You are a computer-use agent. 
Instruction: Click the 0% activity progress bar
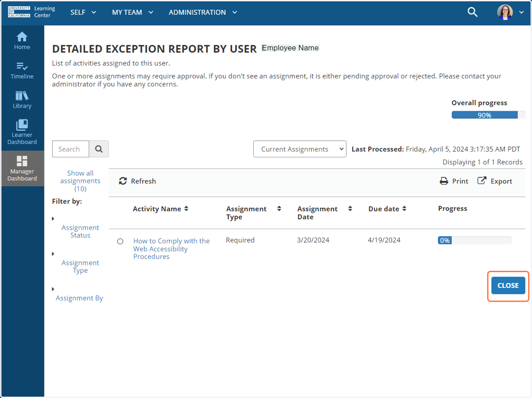474,240
